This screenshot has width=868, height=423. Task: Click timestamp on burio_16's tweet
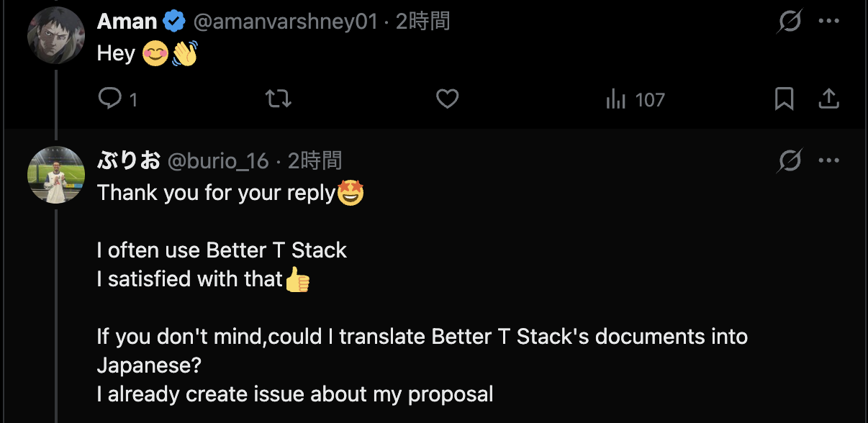[315, 160]
